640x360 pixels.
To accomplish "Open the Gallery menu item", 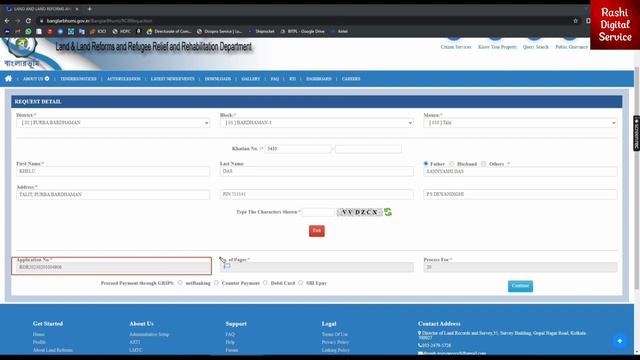I will [251, 79].
